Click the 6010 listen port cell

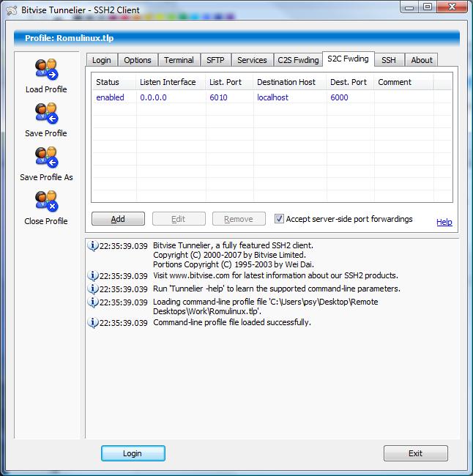pyautogui.click(x=218, y=97)
